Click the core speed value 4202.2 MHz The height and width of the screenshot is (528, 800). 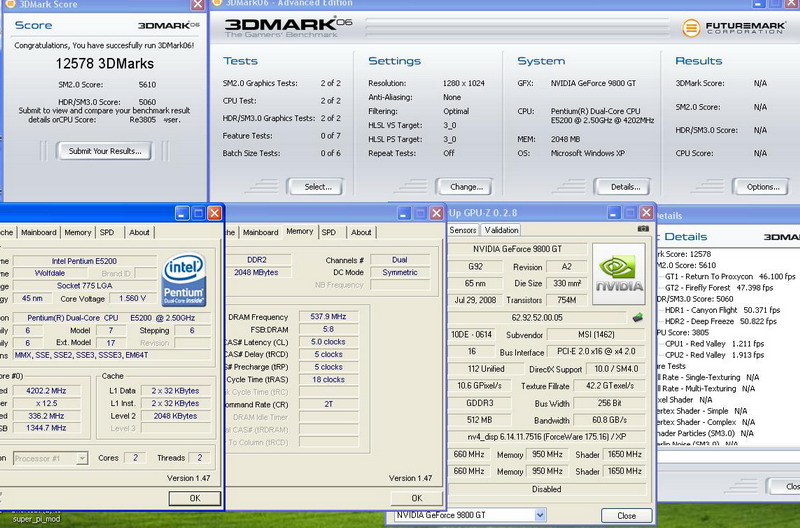46,391
